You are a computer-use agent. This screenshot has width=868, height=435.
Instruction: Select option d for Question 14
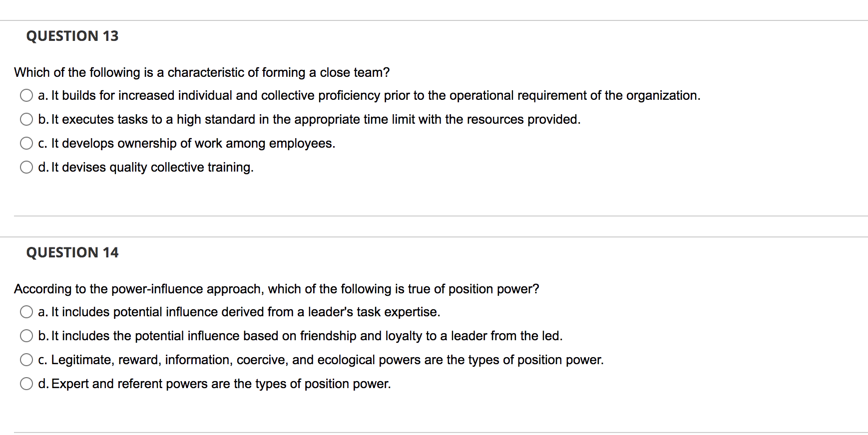[26, 384]
